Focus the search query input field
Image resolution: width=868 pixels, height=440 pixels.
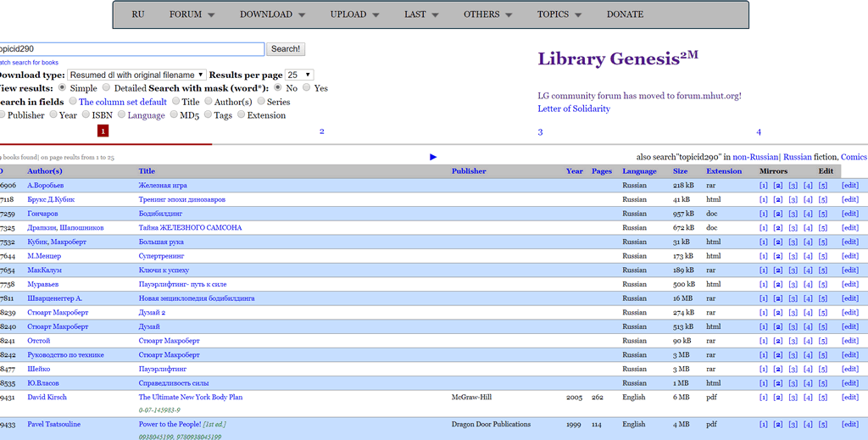coord(131,48)
